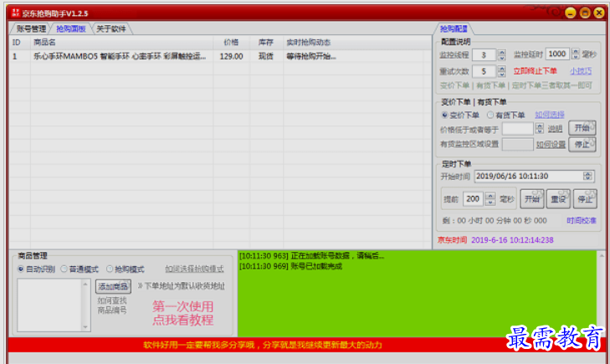Decrease 重试次数 with the down arrow
The image size is (610, 364).
pyautogui.click(x=501, y=74)
